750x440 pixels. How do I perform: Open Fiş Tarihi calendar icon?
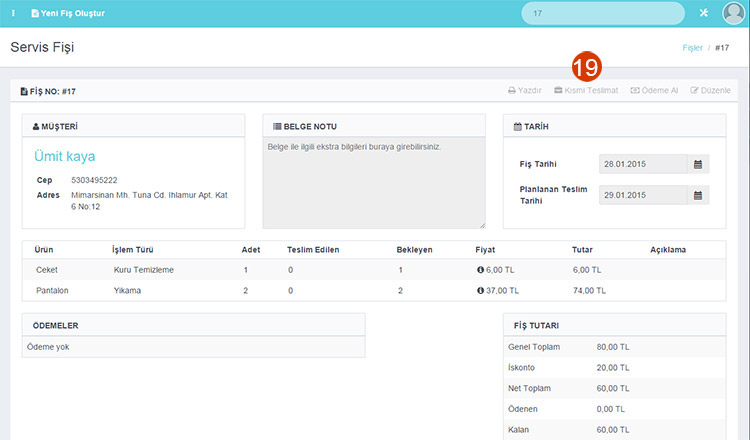698,164
